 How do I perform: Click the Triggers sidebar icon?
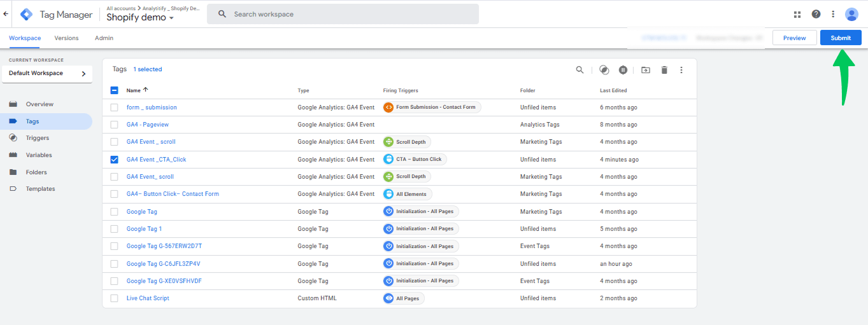[13, 138]
